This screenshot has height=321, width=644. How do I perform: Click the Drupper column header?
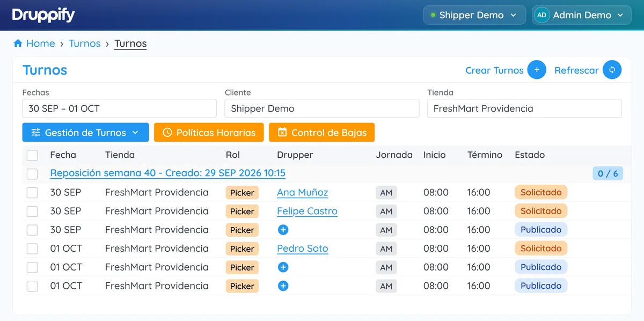point(295,155)
